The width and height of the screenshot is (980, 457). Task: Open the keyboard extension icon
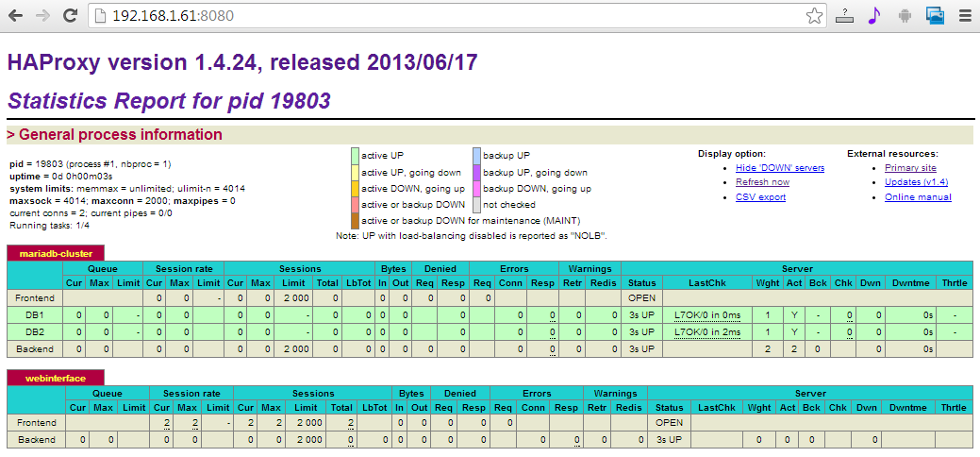coord(844,16)
